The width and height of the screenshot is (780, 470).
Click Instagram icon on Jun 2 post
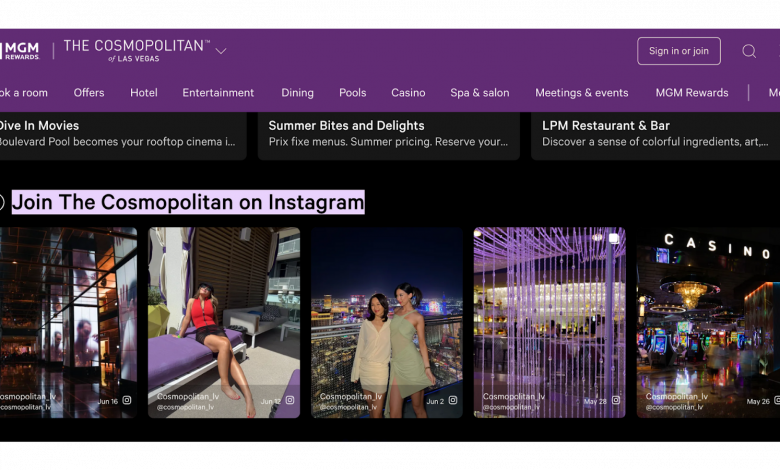[453, 400]
